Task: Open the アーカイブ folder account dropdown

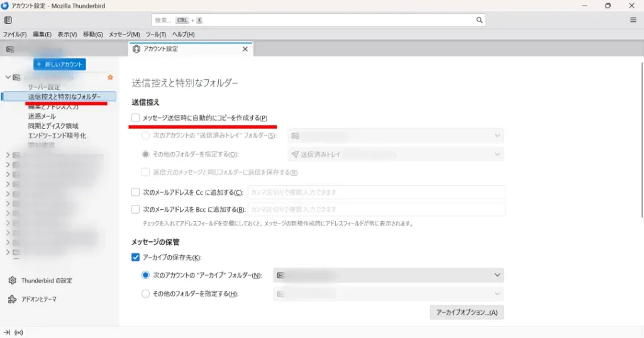Action: tap(388, 275)
